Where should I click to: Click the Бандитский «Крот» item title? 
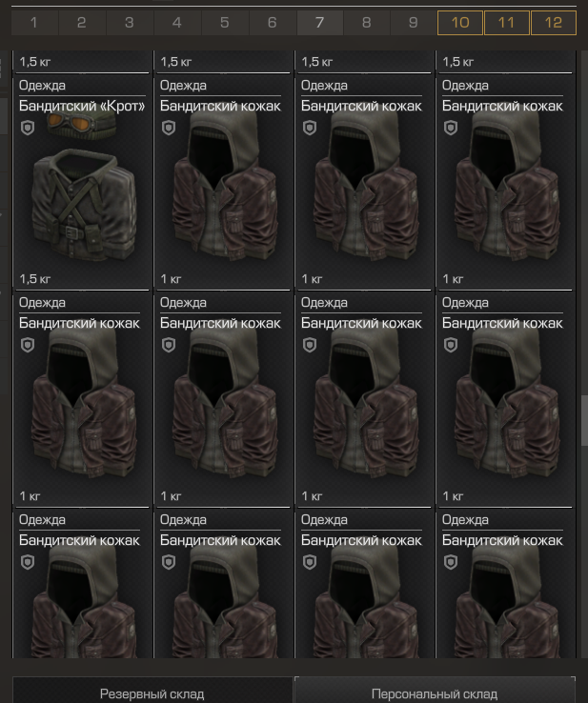tap(82, 106)
